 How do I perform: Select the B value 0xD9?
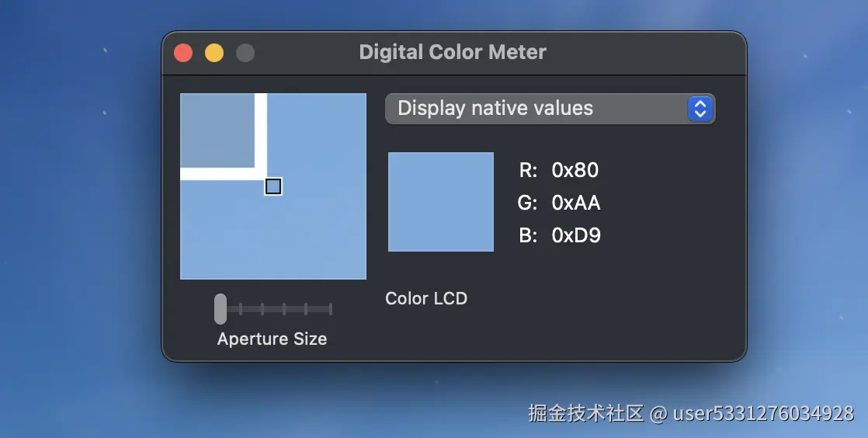[576, 235]
